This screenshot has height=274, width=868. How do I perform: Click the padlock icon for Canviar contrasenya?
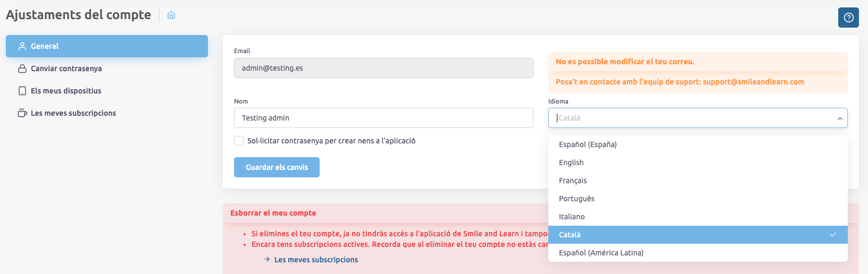[x=22, y=68]
